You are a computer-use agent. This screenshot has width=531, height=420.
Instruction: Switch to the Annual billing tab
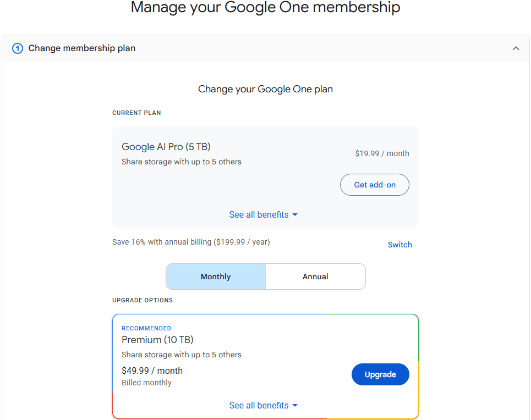click(x=315, y=277)
